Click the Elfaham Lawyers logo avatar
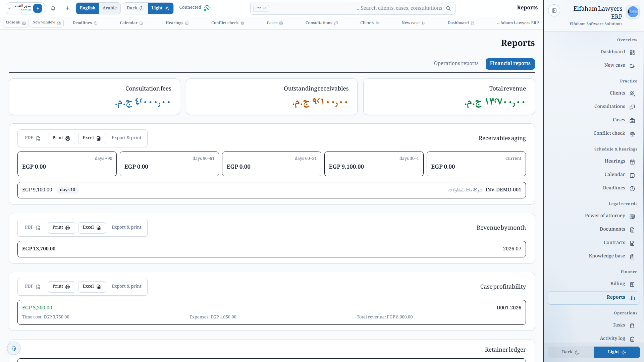Screen dimensions: 644x362 point(633,12)
